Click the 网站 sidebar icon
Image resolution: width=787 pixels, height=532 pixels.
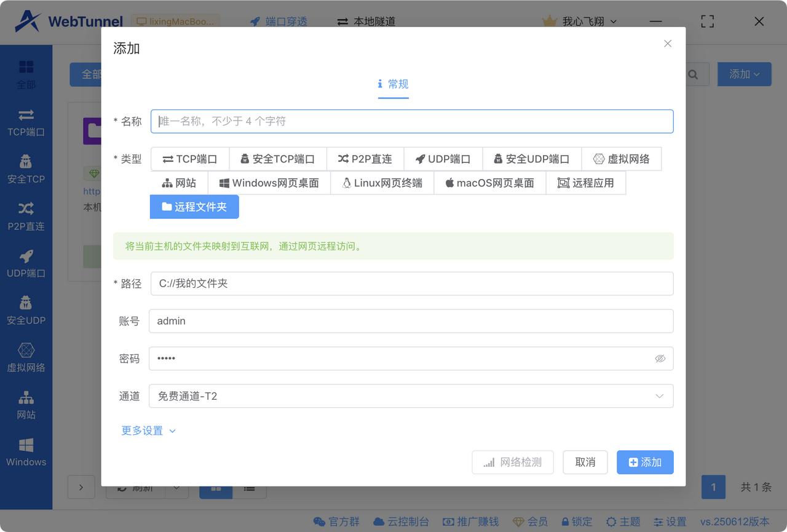click(26, 405)
